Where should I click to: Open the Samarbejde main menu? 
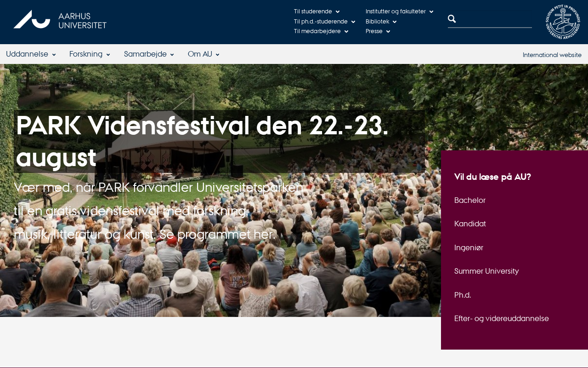[149, 54]
